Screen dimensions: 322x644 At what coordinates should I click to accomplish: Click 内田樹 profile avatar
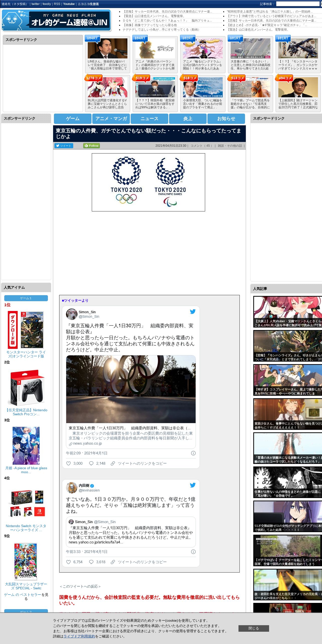coord(71,488)
